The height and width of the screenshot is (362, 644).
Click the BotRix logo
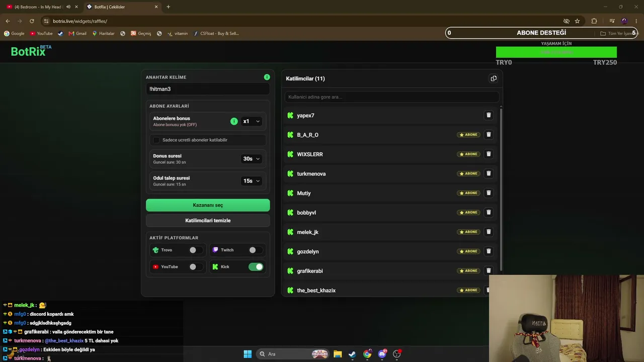[31, 51]
